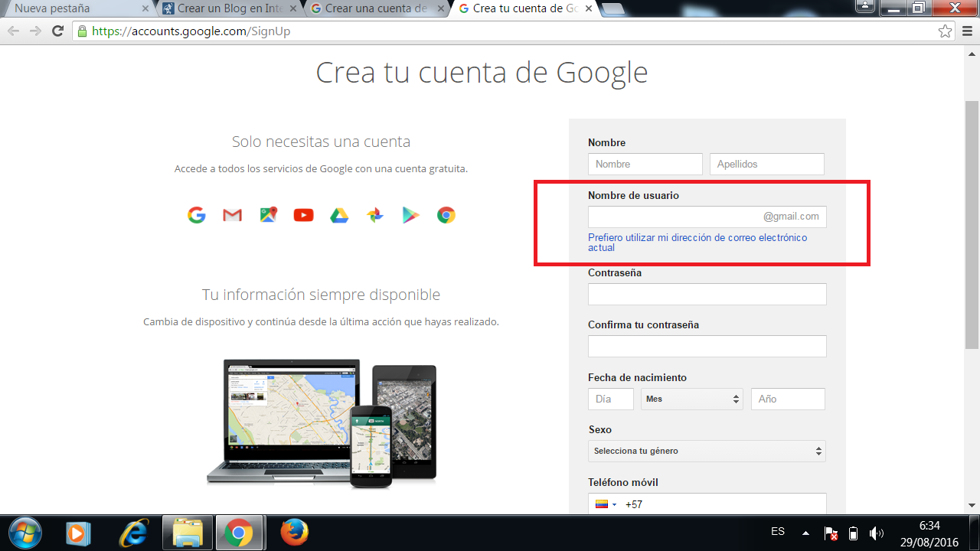The height and width of the screenshot is (551, 980).
Task: Bookmark this page with the star icon
Action: click(946, 31)
